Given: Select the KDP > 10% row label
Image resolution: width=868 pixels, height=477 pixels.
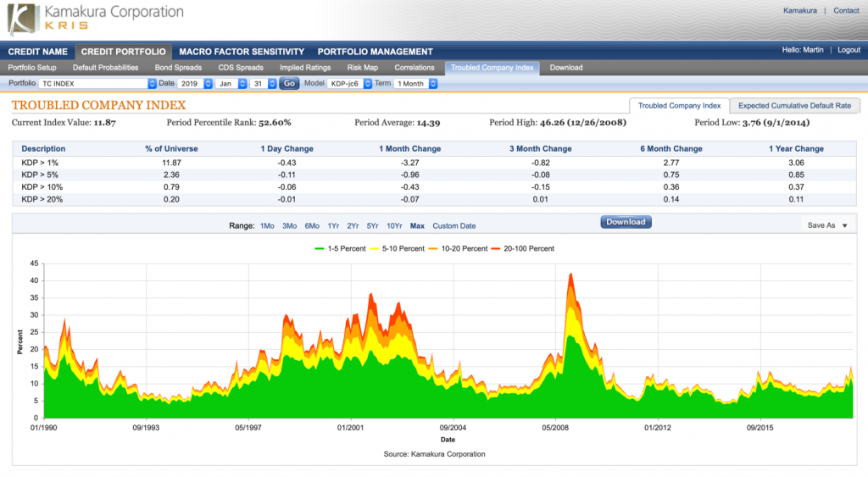Looking at the screenshot, I should (x=42, y=187).
